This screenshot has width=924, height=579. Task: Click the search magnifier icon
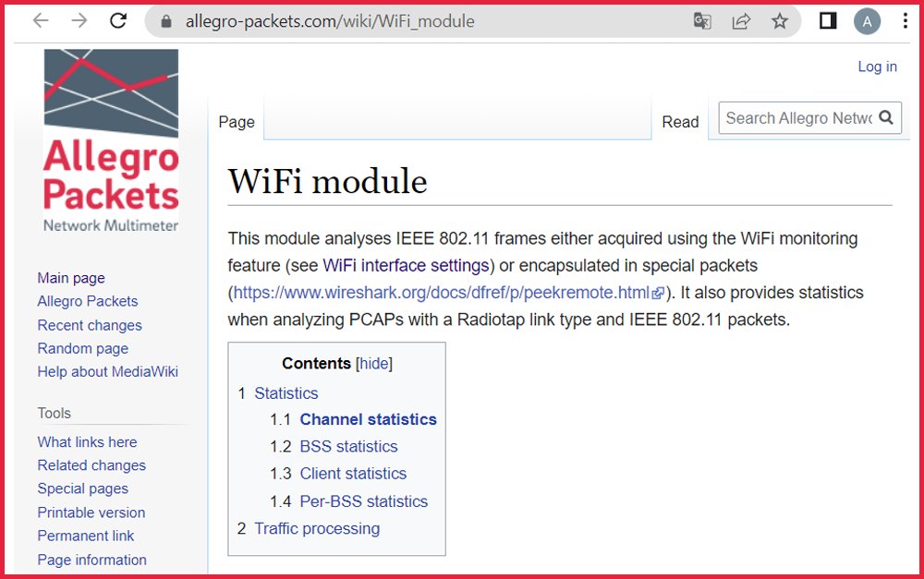click(886, 118)
